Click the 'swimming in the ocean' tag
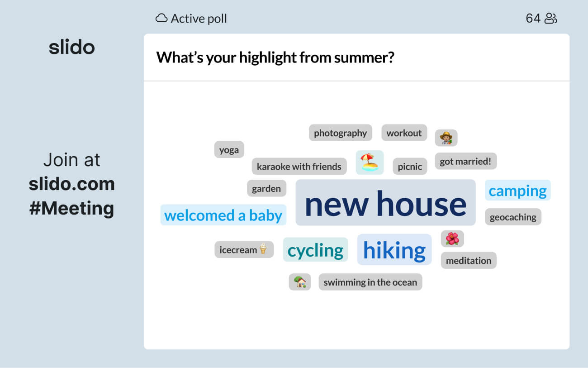Screen dimensions: 588x368 [x=370, y=282]
